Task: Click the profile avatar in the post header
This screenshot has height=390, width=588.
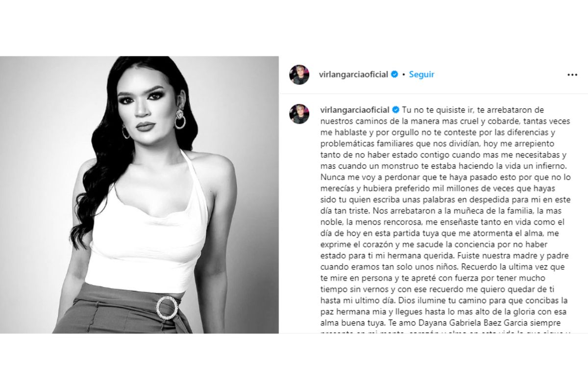Action: (x=299, y=75)
